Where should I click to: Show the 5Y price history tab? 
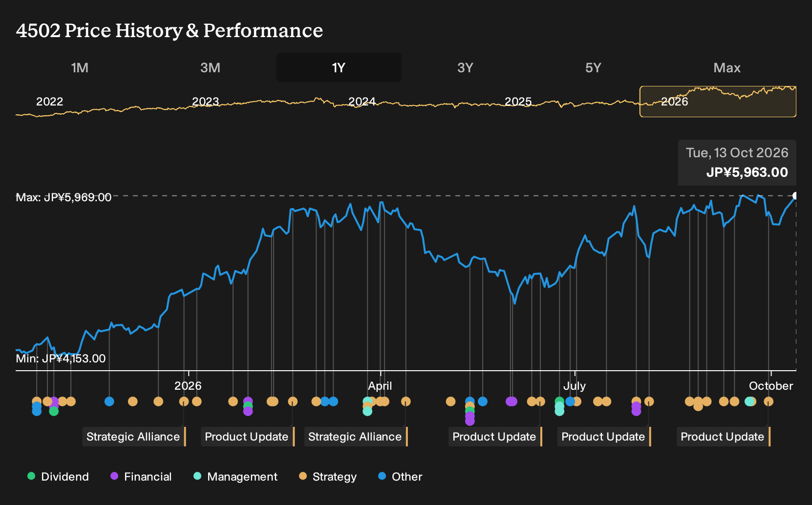(593, 68)
